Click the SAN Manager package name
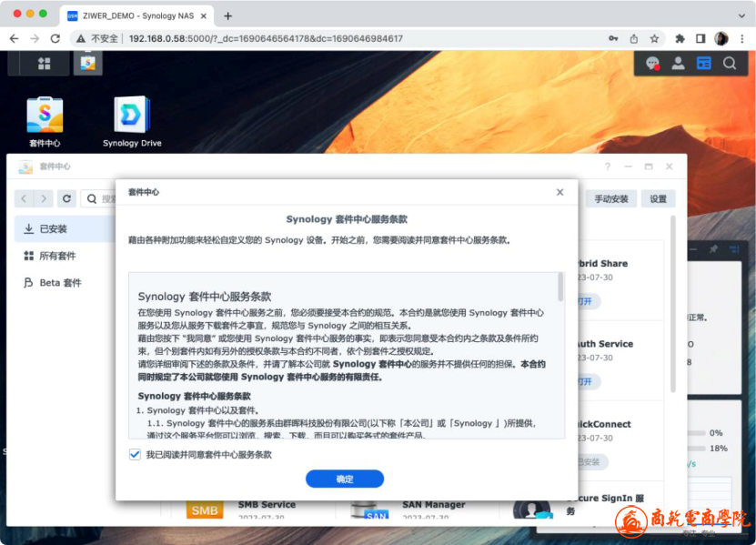Image resolution: width=756 pixels, height=545 pixels. coord(434,504)
